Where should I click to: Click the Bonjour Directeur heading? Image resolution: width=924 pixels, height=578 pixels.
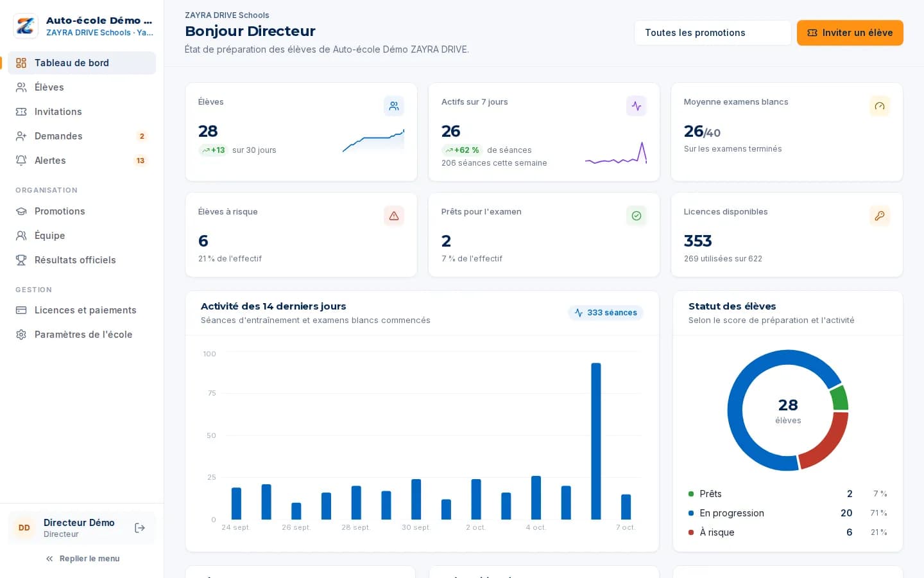pyautogui.click(x=250, y=31)
